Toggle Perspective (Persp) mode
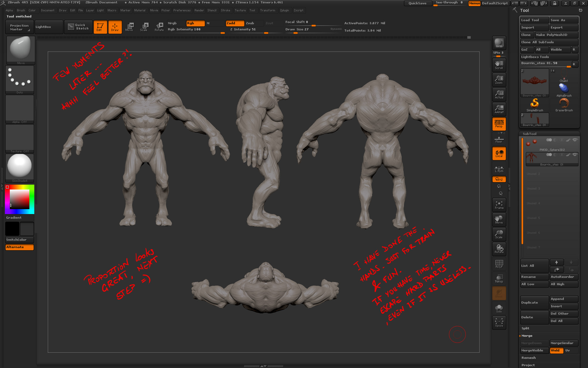Viewport: 588px width, 368px height. [499, 124]
